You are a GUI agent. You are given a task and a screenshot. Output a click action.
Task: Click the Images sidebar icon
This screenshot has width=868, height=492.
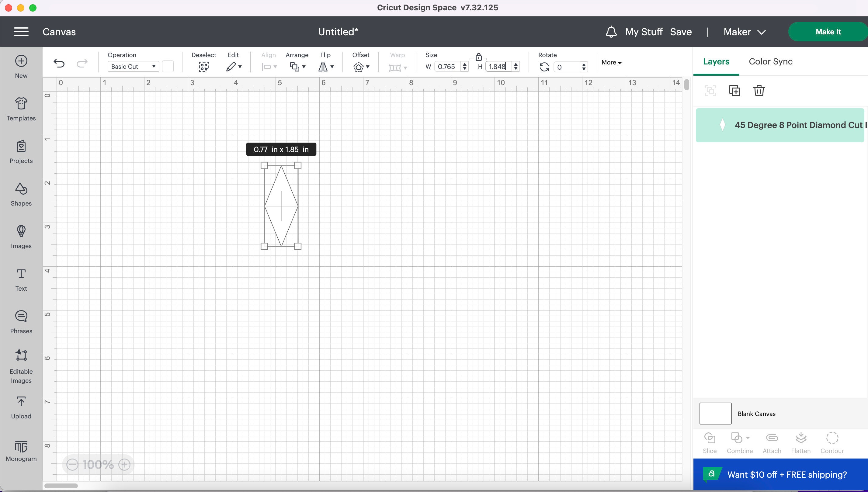point(21,237)
